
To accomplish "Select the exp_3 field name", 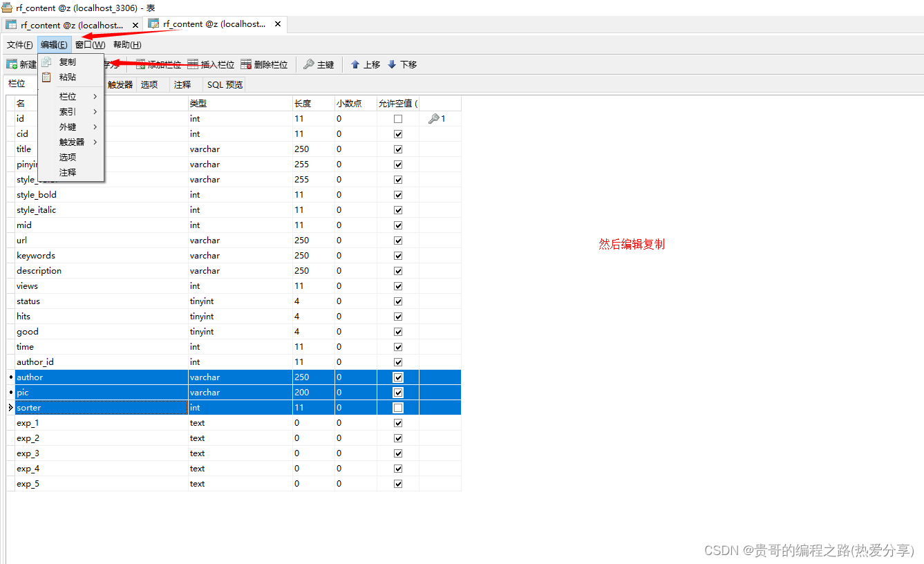I will [x=28, y=453].
